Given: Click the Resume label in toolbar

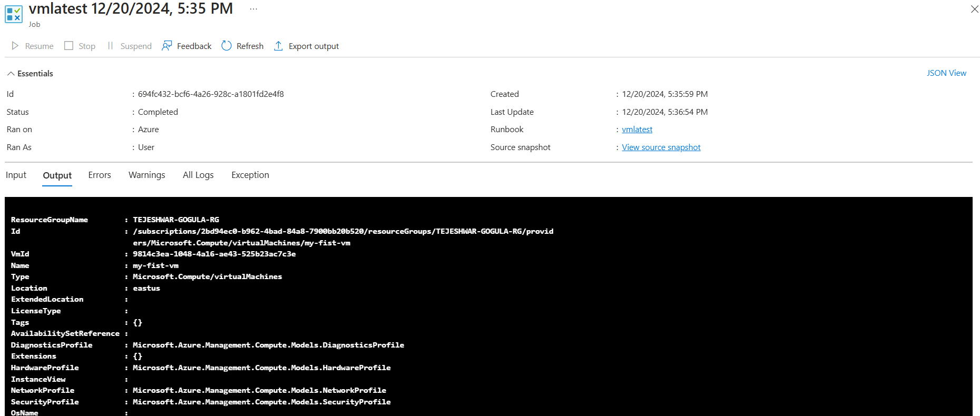Looking at the screenshot, I should pyautogui.click(x=40, y=46).
